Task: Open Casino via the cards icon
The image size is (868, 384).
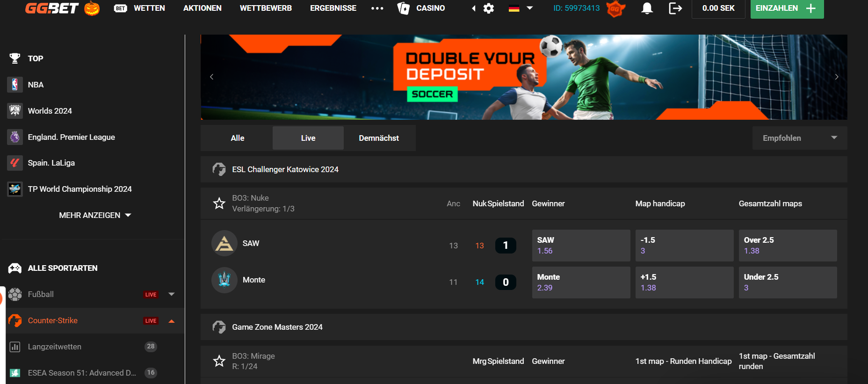Action: coord(403,8)
